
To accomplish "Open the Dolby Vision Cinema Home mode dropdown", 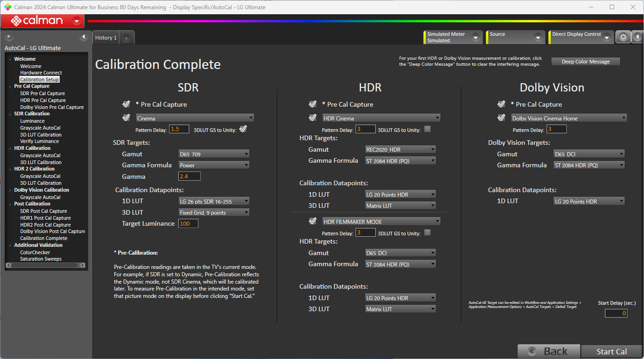I will click(569, 118).
